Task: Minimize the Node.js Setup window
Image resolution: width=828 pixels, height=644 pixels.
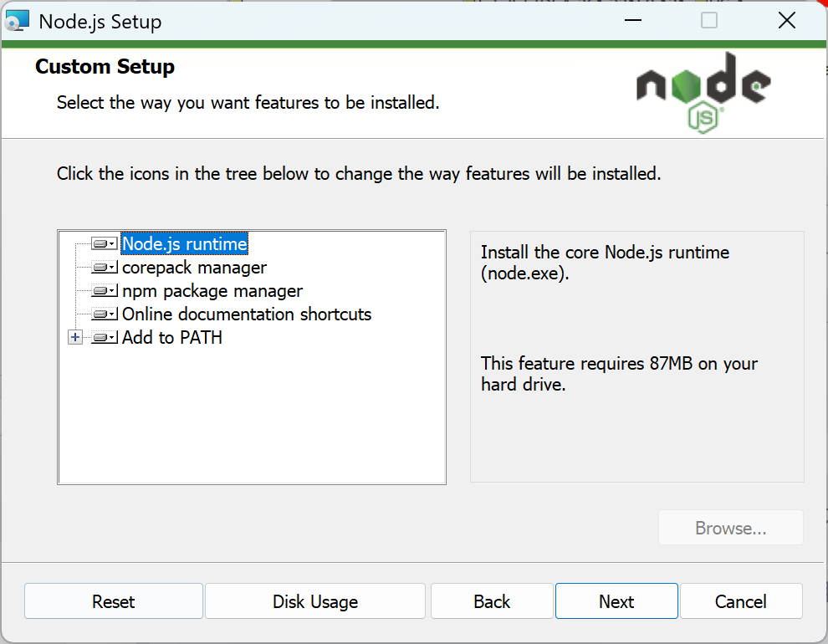Action: 632,21
